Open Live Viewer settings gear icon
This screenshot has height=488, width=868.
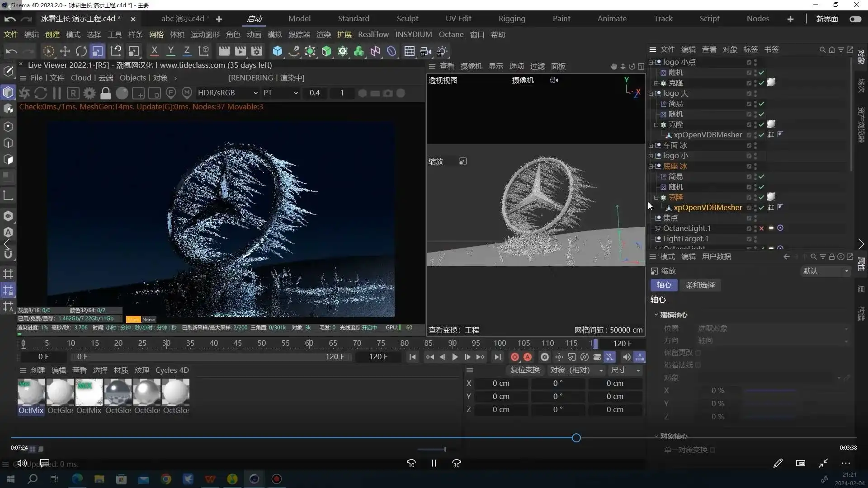90,93
